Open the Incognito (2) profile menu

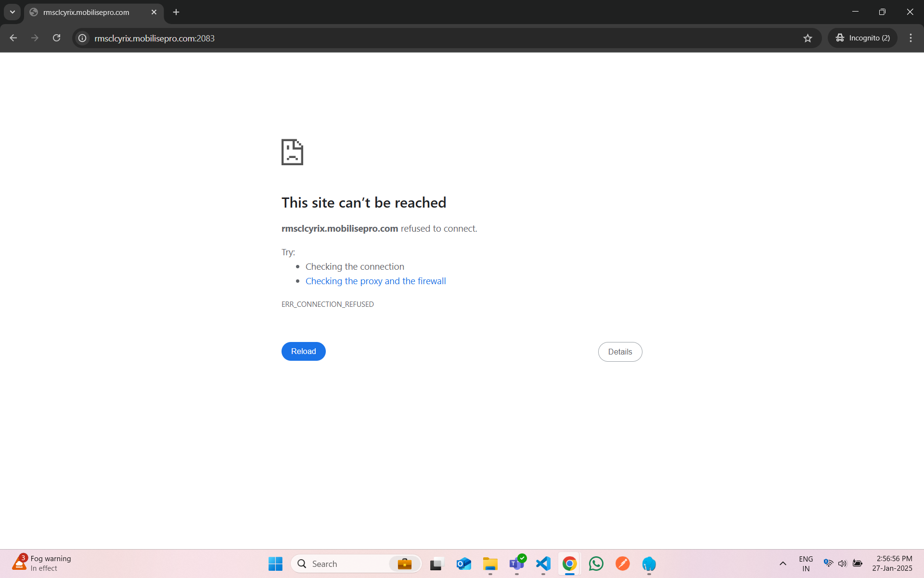coord(862,38)
